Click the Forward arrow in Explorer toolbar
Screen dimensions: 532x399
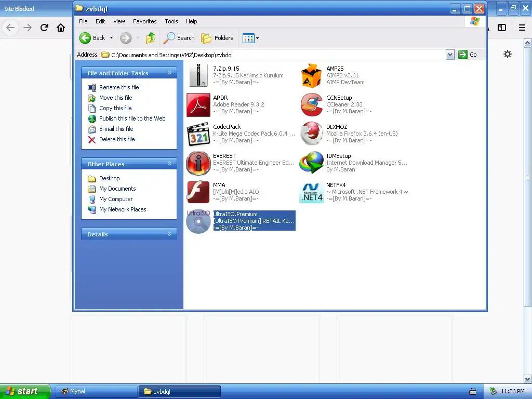coord(126,38)
